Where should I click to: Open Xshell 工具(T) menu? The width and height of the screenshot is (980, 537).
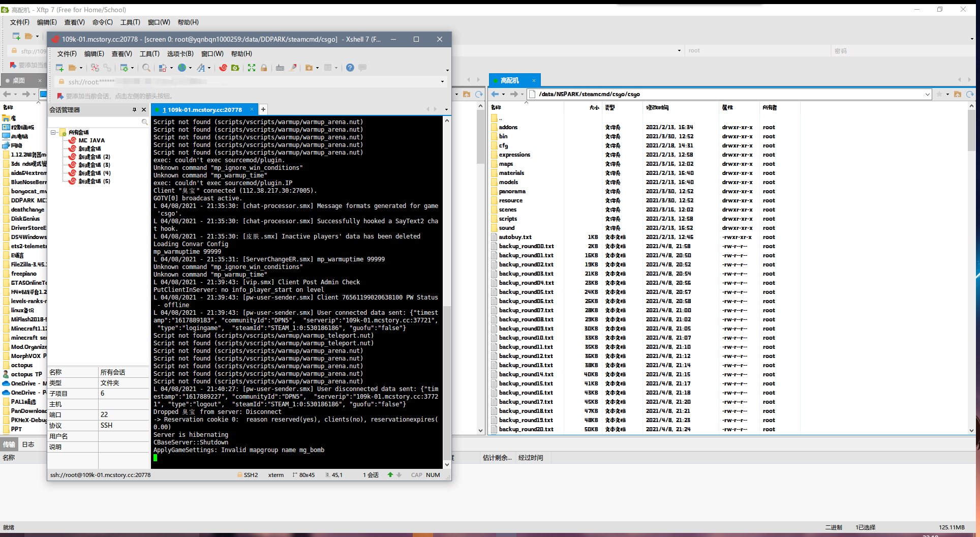click(149, 54)
